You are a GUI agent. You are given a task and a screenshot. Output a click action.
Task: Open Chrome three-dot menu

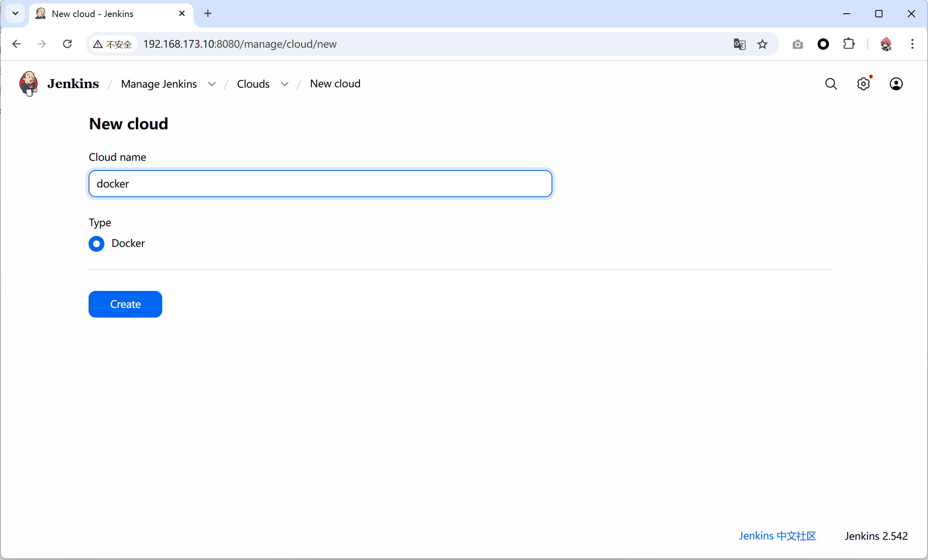click(x=912, y=44)
